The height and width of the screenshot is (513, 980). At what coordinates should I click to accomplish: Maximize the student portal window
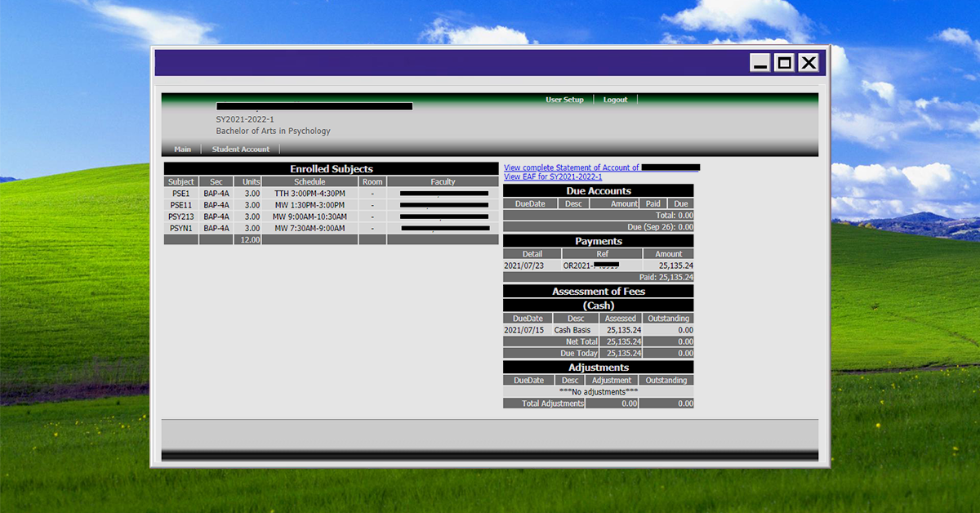[784, 63]
